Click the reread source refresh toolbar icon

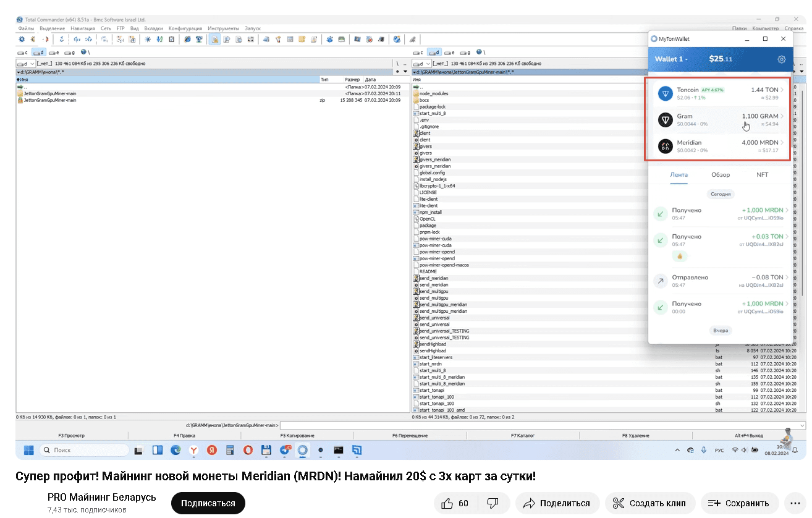click(x=61, y=40)
